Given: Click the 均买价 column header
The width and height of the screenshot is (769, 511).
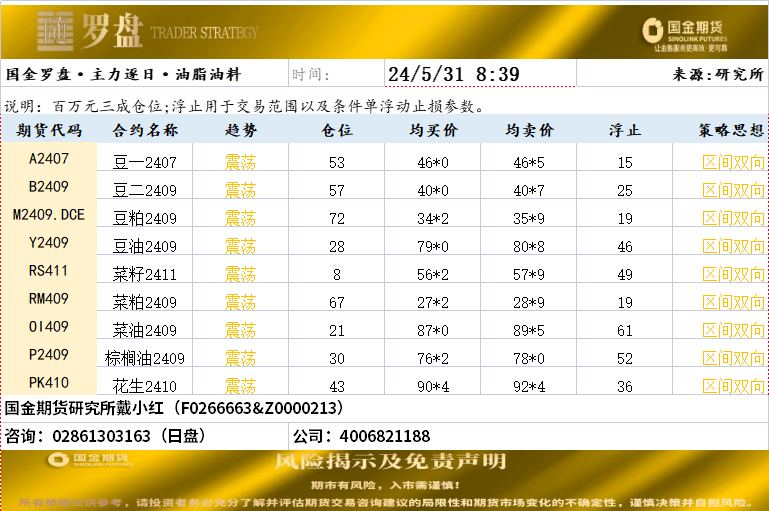Looking at the screenshot, I should tap(433, 130).
